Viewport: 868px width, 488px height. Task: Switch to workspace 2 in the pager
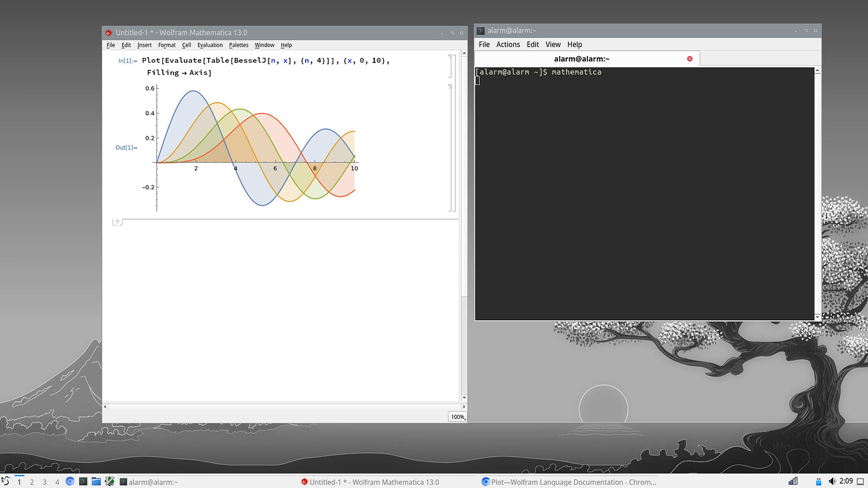click(31, 481)
